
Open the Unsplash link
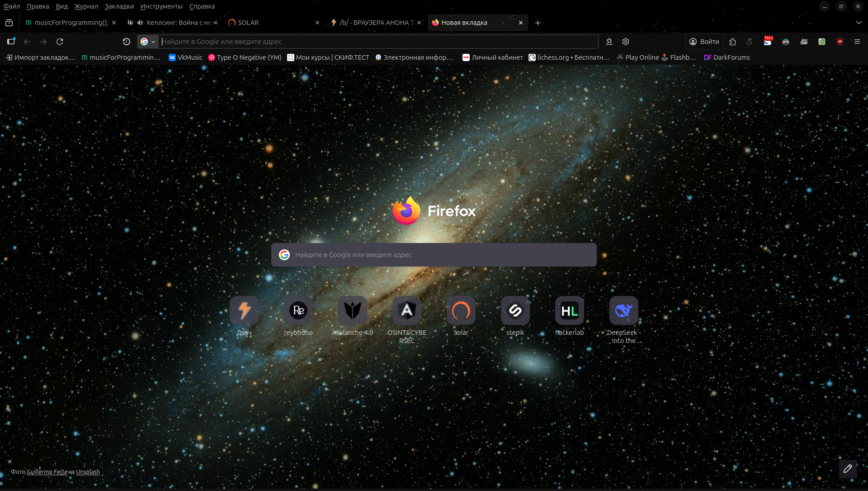coord(88,472)
